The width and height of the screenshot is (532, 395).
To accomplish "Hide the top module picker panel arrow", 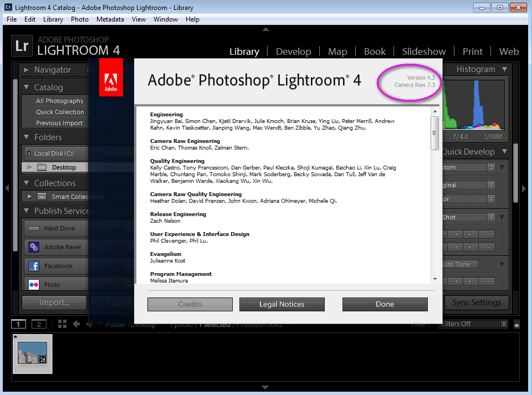I will [x=265, y=29].
